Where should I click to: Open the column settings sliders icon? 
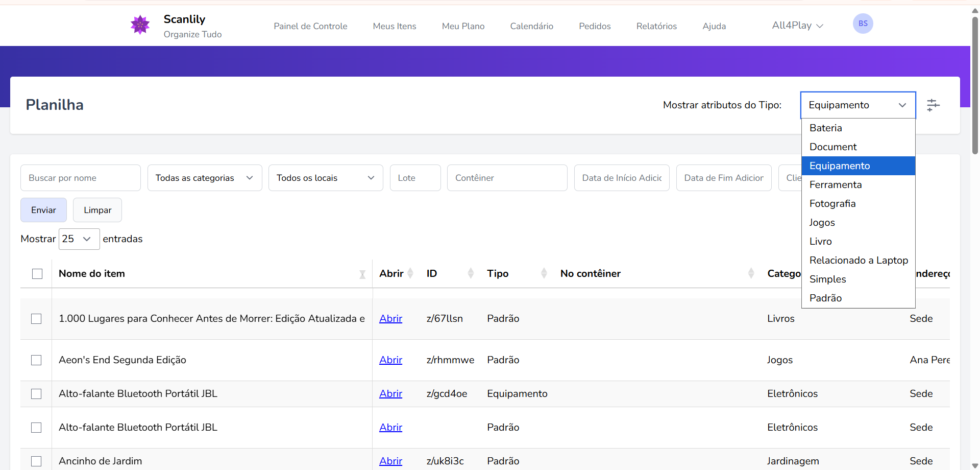pyautogui.click(x=933, y=105)
